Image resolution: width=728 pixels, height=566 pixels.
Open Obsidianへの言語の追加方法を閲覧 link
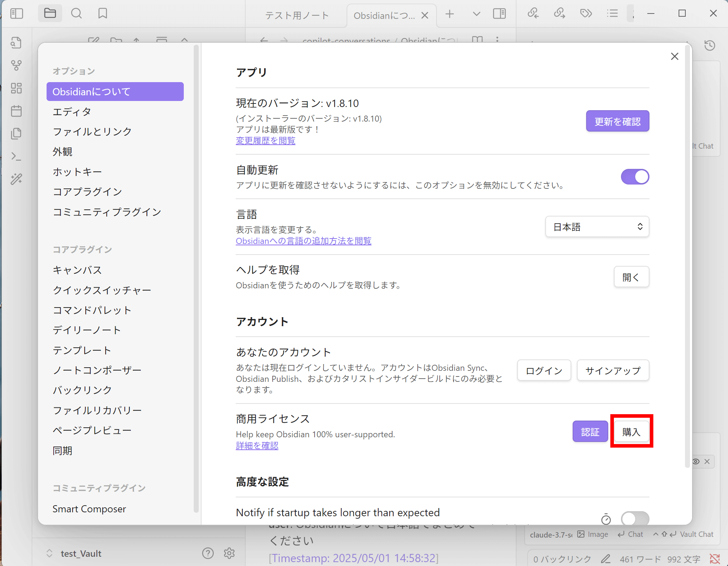click(304, 241)
